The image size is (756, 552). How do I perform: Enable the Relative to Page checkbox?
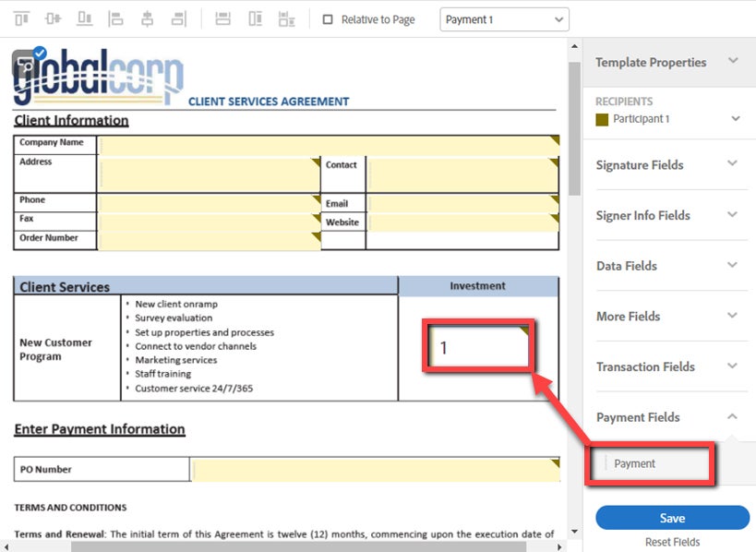pos(328,19)
